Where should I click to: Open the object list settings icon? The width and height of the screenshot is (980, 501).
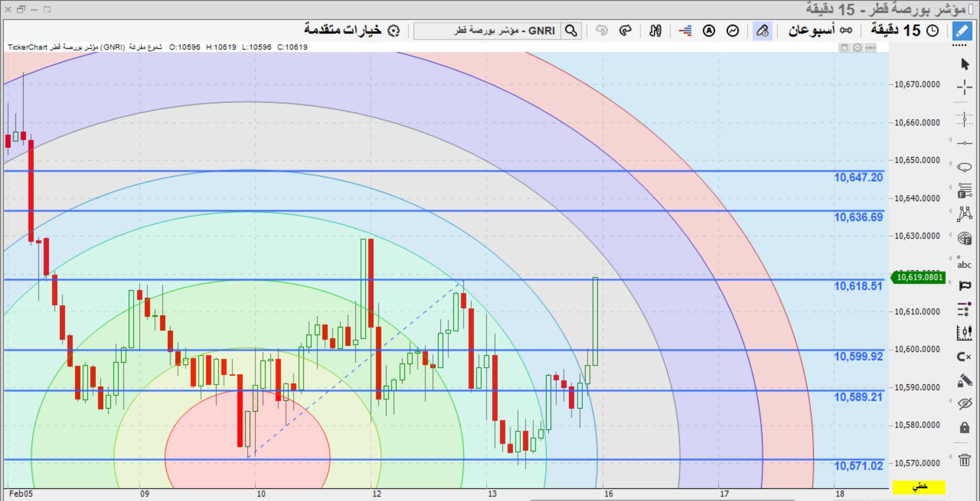[x=964, y=309]
